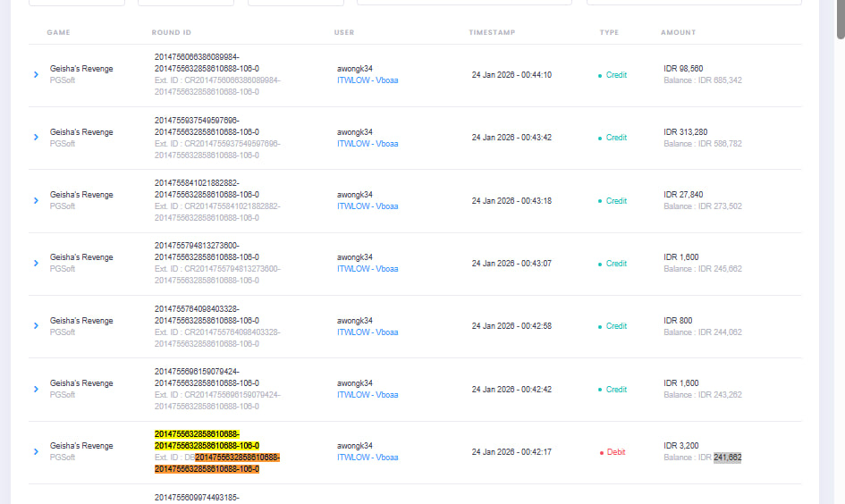Select amount IDR 800
The width and height of the screenshot is (845, 504).
point(678,321)
